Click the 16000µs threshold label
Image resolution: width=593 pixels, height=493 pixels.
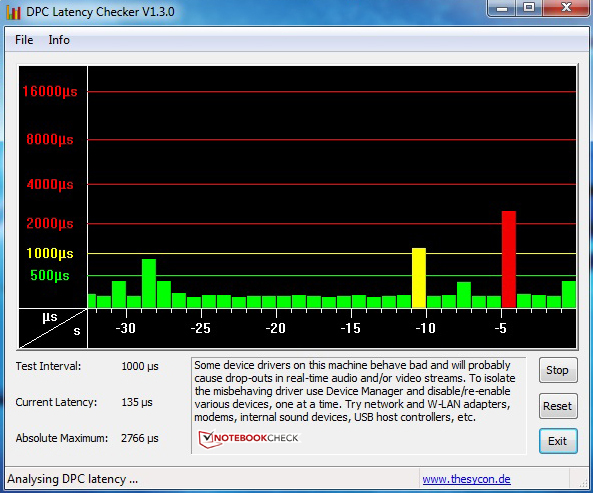point(50,91)
